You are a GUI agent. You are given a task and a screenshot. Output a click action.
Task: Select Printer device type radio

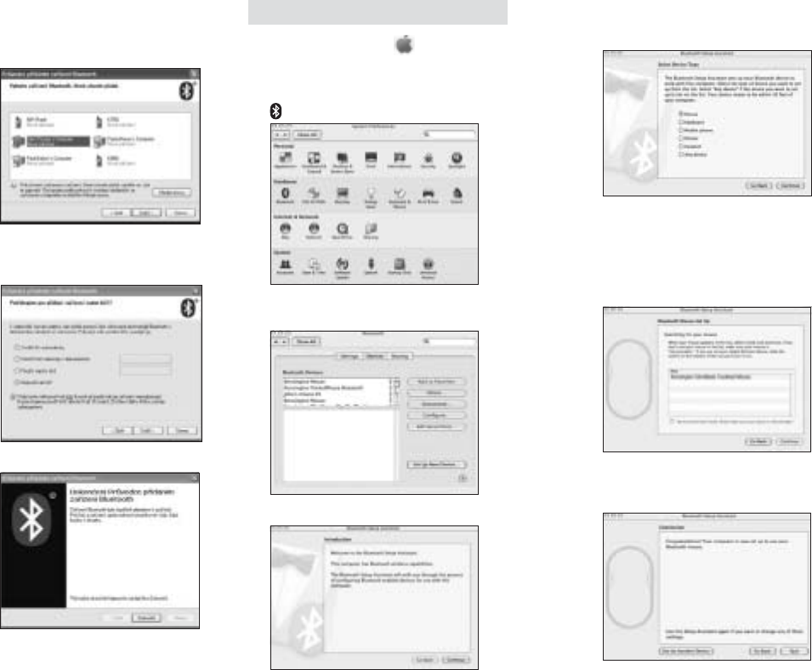(681, 139)
